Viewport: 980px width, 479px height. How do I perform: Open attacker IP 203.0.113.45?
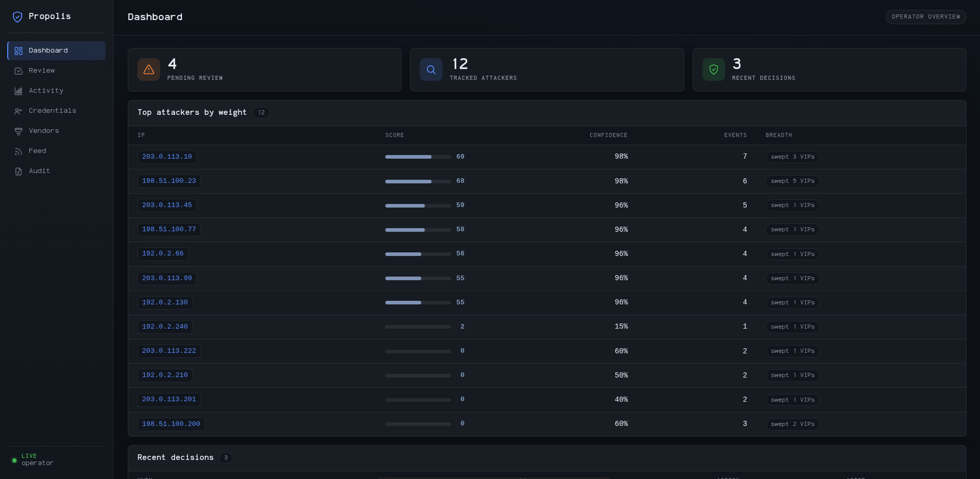[167, 205]
